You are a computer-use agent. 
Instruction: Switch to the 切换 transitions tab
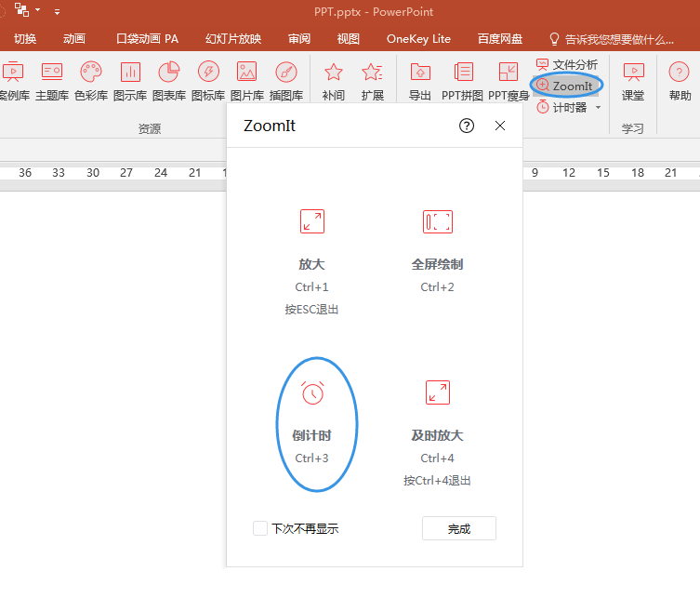[x=25, y=39]
